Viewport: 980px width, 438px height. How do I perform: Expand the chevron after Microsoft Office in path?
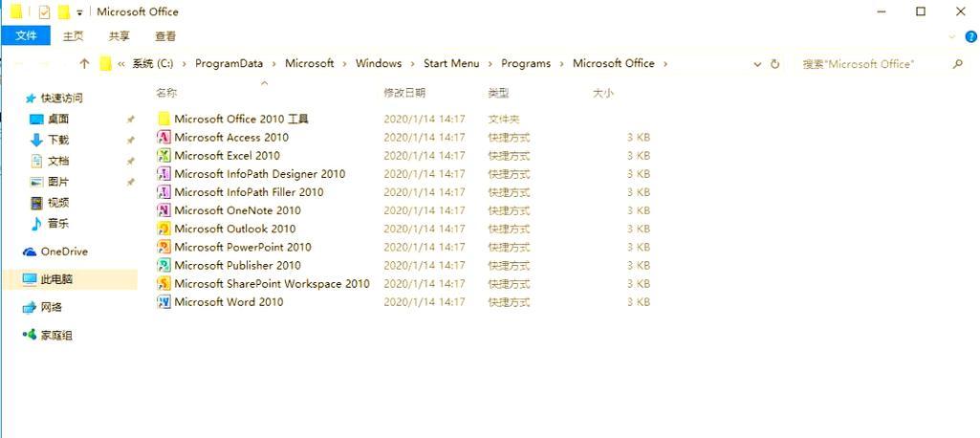pyautogui.click(x=665, y=64)
